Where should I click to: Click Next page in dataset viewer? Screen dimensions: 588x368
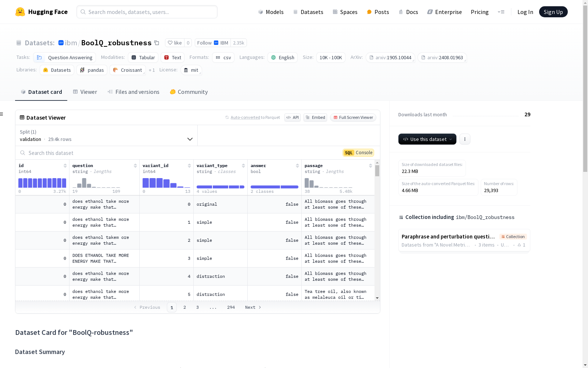tap(253, 307)
